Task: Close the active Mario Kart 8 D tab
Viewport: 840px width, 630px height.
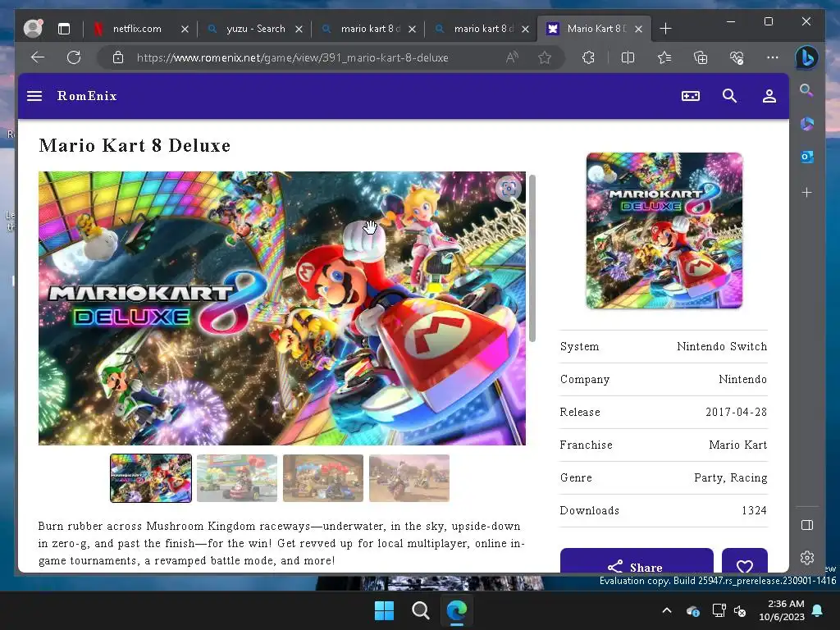Action: (x=638, y=29)
